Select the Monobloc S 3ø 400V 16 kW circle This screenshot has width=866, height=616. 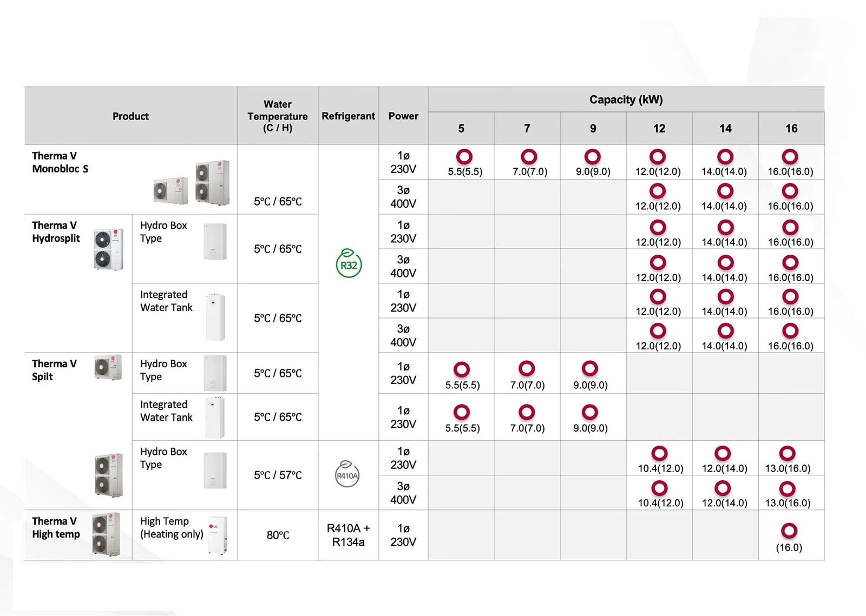[x=790, y=191]
